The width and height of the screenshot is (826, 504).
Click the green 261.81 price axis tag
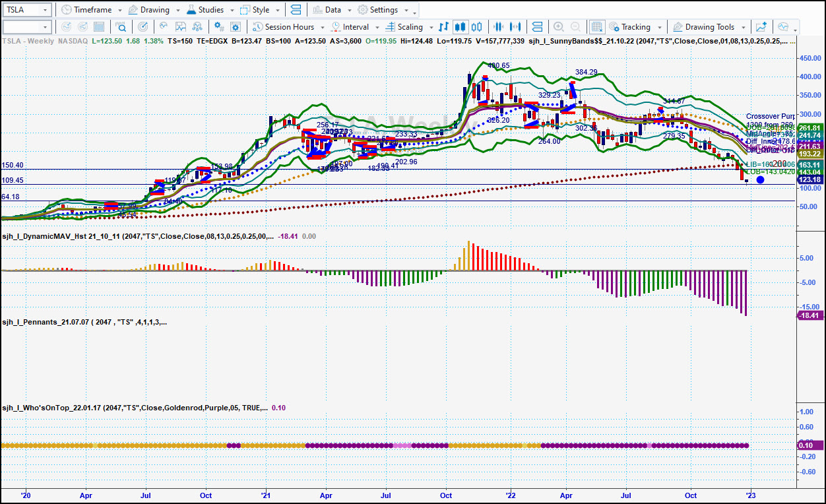[x=810, y=128]
